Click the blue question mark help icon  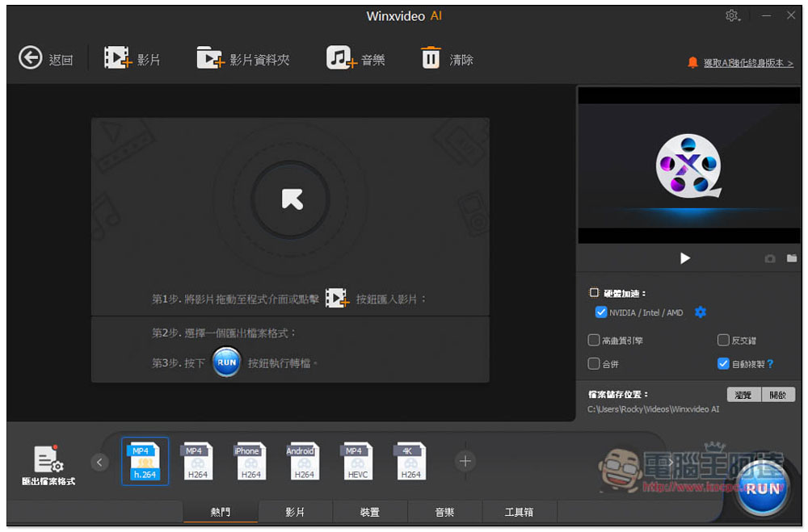click(x=770, y=363)
